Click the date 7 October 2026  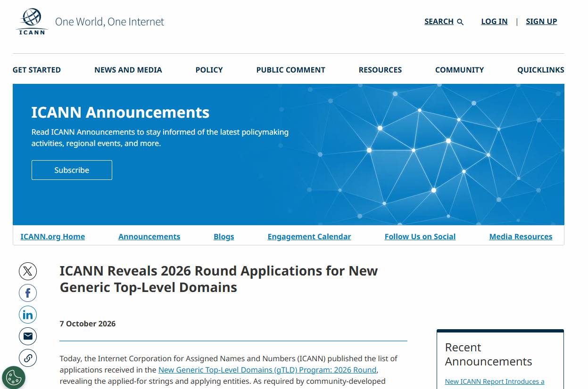(88, 324)
